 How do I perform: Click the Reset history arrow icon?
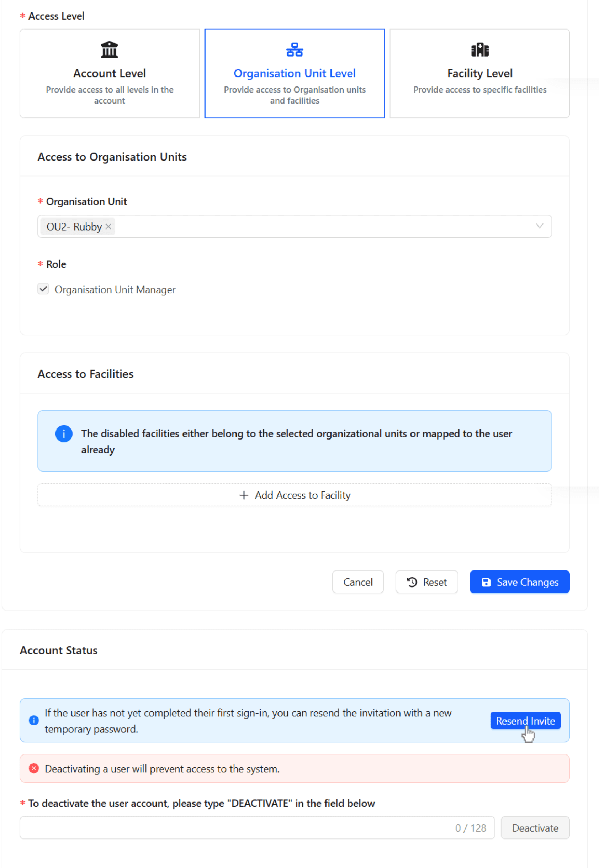(x=412, y=582)
